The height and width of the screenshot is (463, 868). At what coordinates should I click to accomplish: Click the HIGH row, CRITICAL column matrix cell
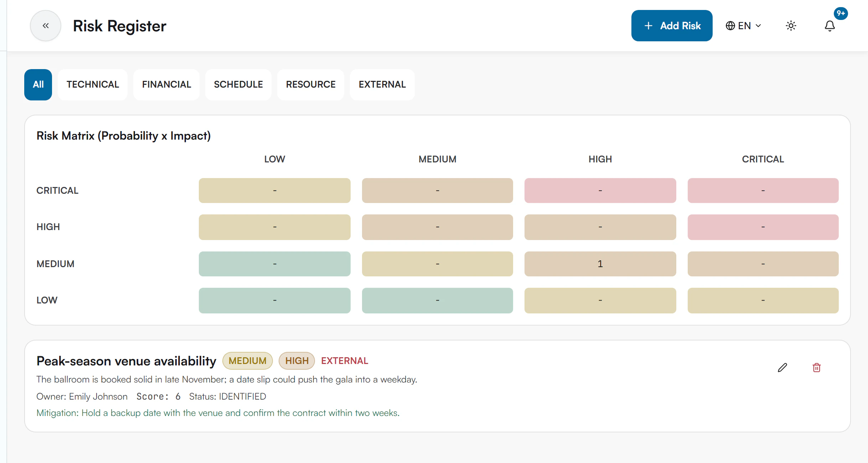tap(763, 227)
